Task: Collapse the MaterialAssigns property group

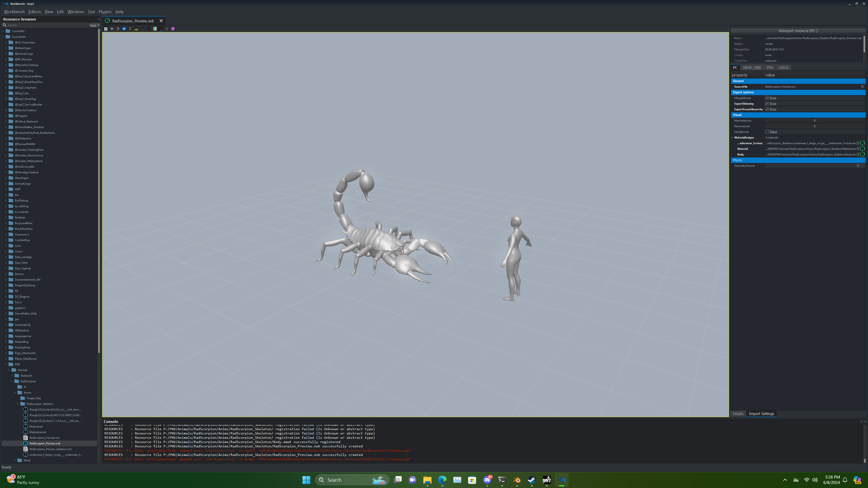Action: [733, 137]
